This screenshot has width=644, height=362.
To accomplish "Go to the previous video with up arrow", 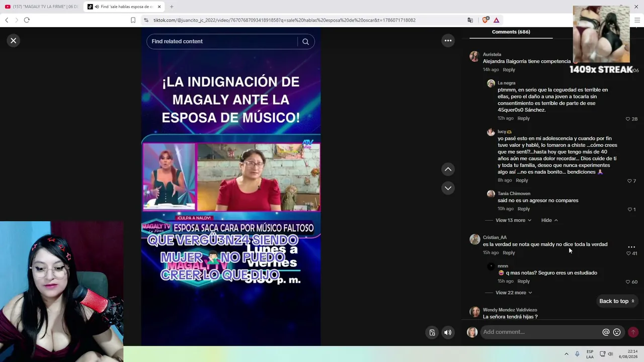I will 448,169.
